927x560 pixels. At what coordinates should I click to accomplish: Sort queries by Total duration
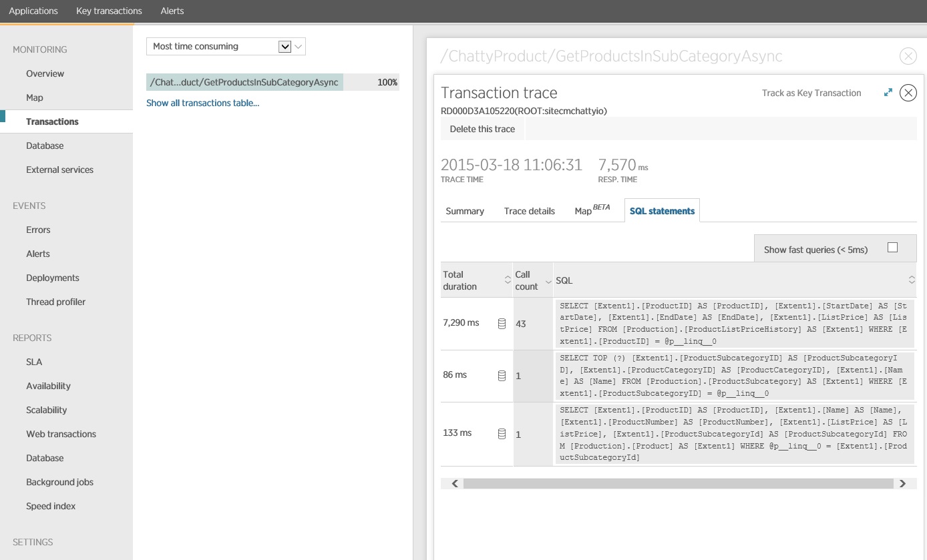(x=507, y=280)
